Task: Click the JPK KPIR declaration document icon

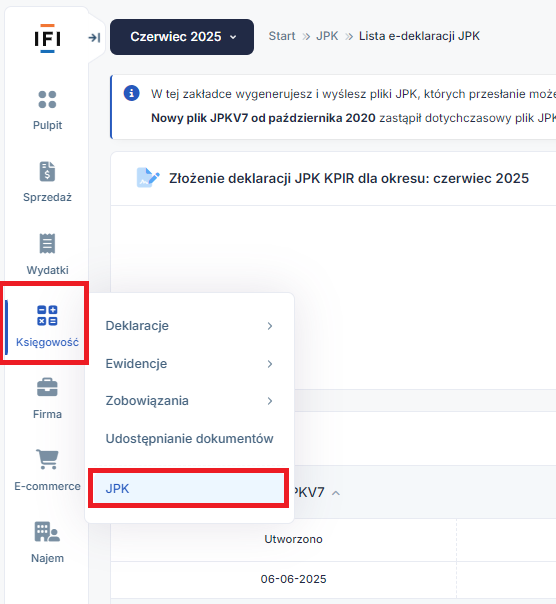Action: pyautogui.click(x=148, y=178)
